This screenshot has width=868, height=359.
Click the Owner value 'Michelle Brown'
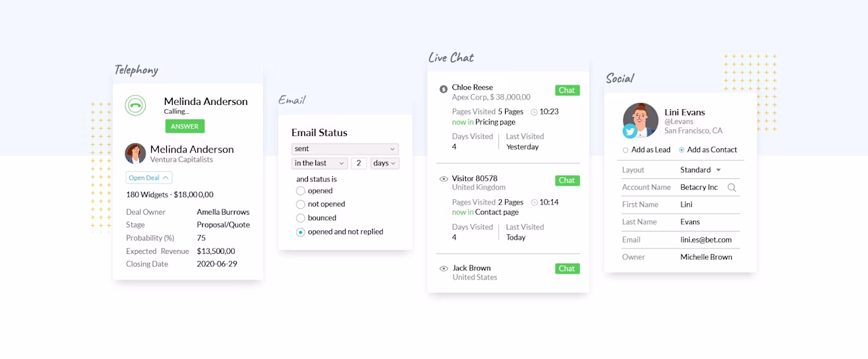(x=706, y=257)
